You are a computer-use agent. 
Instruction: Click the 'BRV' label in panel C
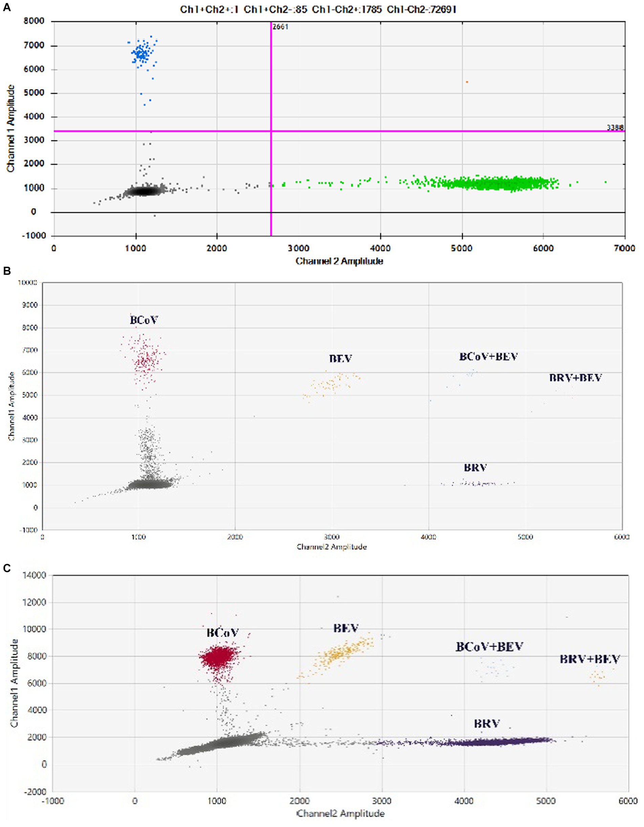pyautogui.click(x=487, y=723)
